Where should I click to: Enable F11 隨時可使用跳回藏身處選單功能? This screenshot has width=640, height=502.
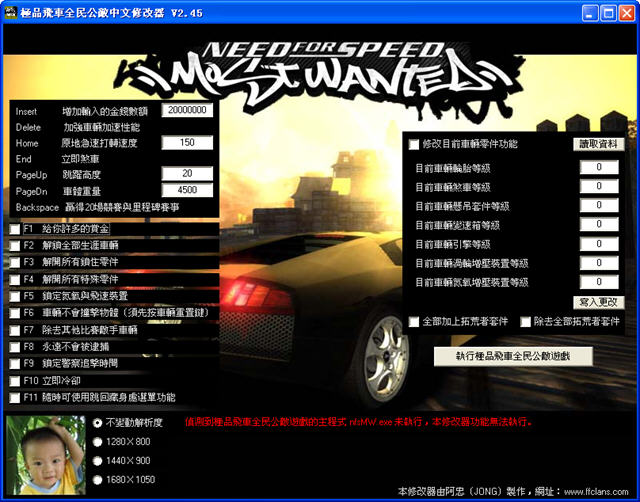pos(15,398)
